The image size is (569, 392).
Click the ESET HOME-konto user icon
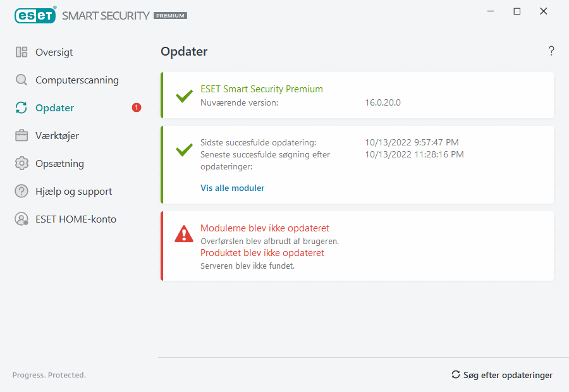click(21, 219)
